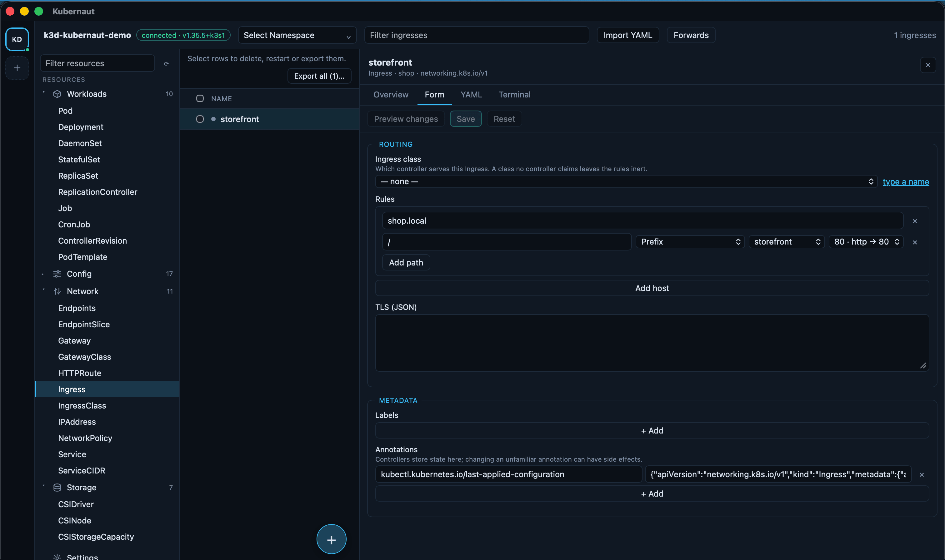The height and width of the screenshot is (560, 945).
Task: Open the NetworkPolicy resource list
Action: [107, 438]
